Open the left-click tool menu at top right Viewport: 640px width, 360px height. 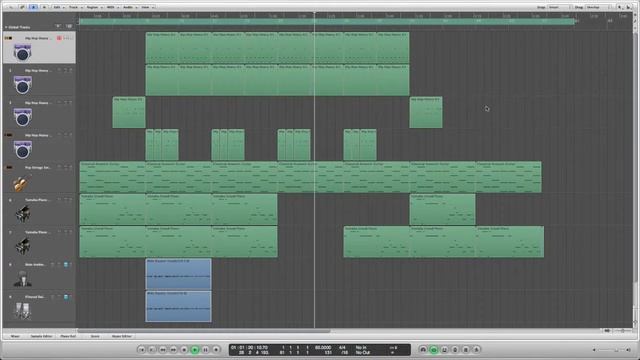[x=620, y=7]
